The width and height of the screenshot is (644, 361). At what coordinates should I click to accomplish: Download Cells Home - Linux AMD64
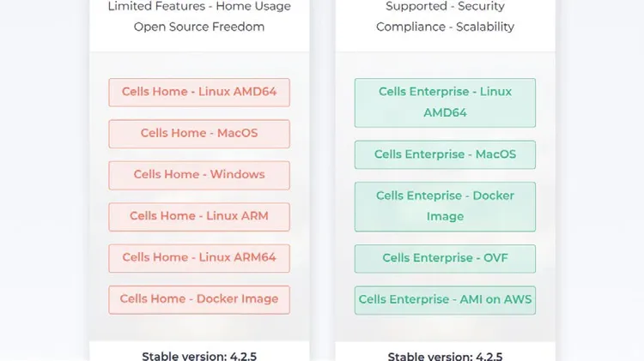(199, 93)
